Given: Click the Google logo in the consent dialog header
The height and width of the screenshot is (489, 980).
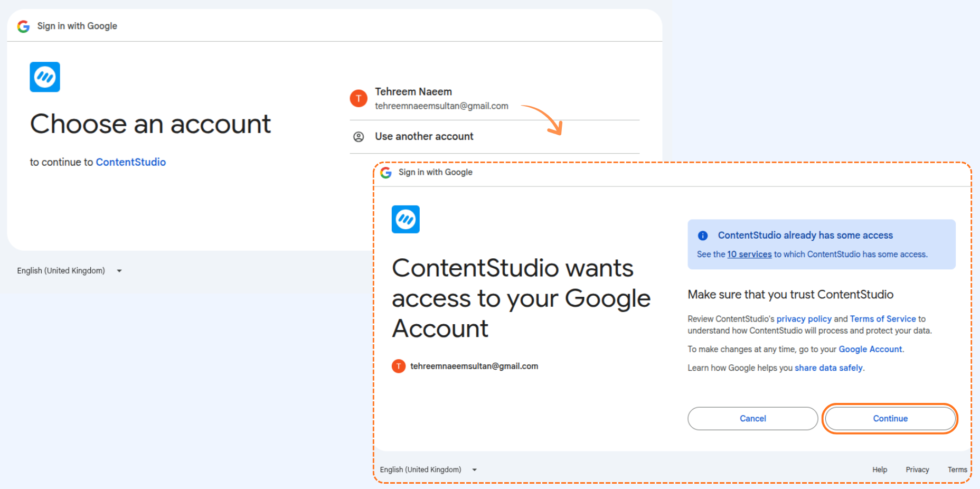Looking at the screenshot, I should pos(386,173).
